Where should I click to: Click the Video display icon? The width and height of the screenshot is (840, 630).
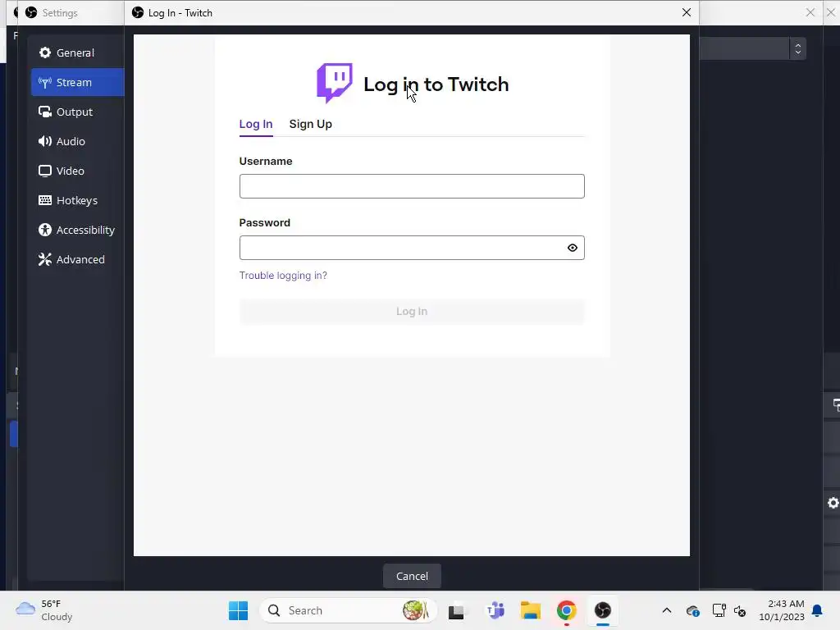coord(45,171)
